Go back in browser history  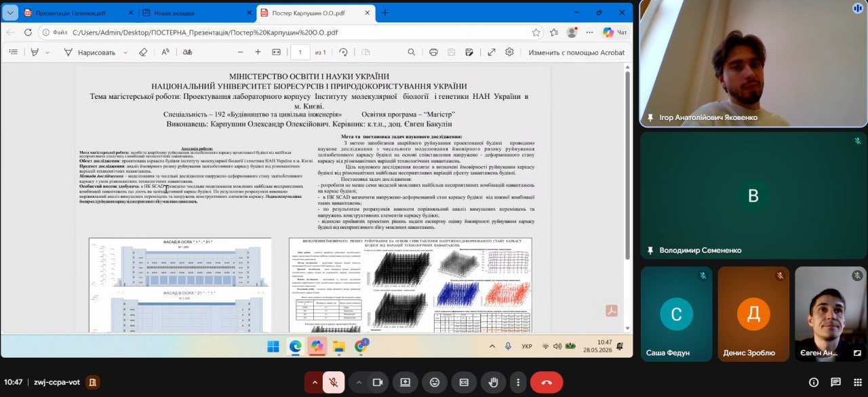coord(10,32)
